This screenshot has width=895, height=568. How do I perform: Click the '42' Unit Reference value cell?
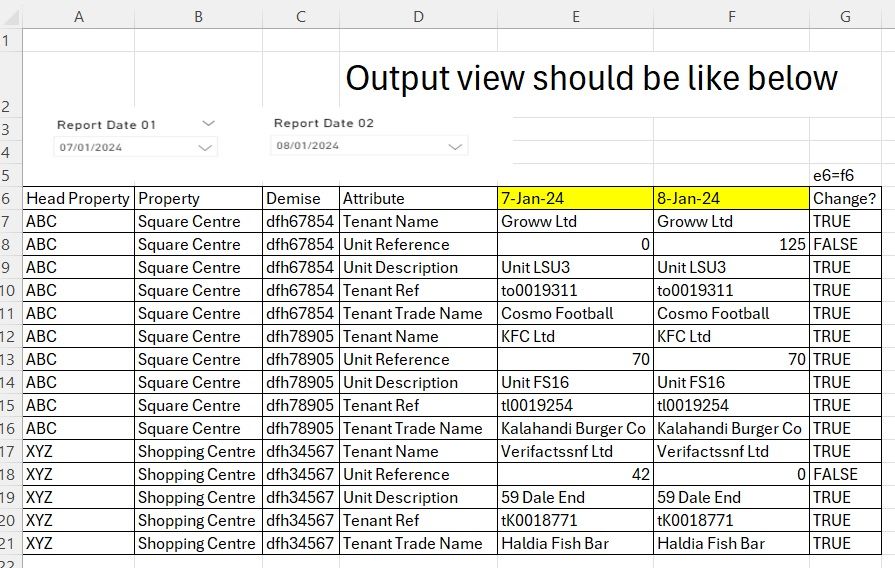575,474
